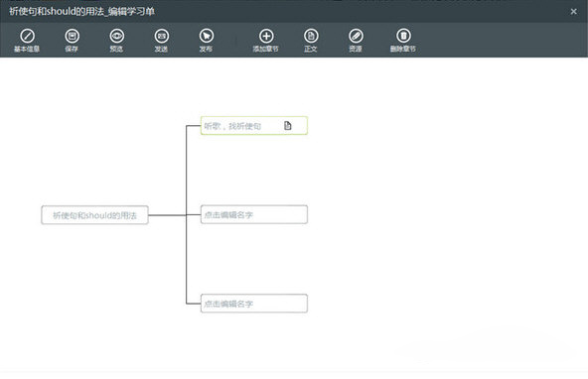Open the 正文 (body text) document icon

click(311, 36)
